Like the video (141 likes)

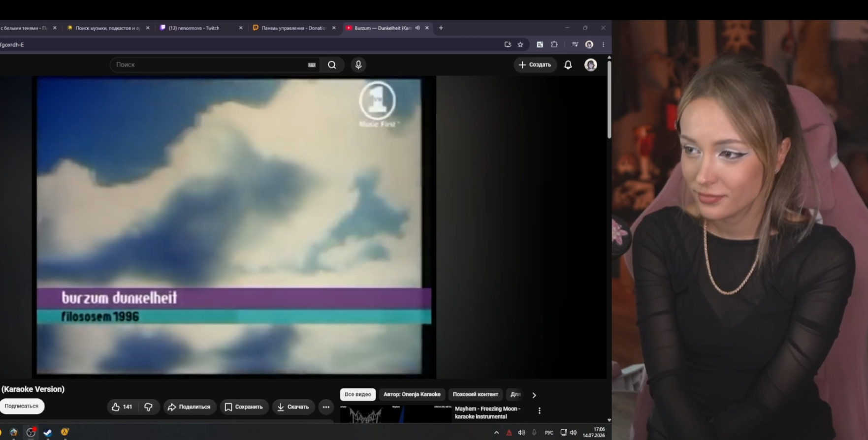[122, 407]
